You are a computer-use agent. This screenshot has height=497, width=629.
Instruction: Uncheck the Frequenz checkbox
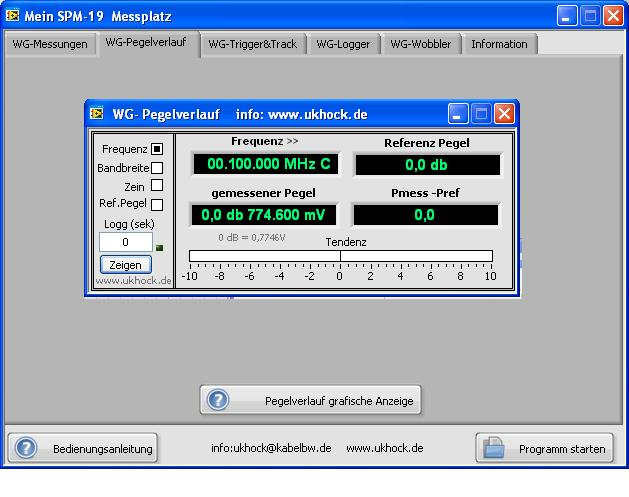(x=157, y=149)
